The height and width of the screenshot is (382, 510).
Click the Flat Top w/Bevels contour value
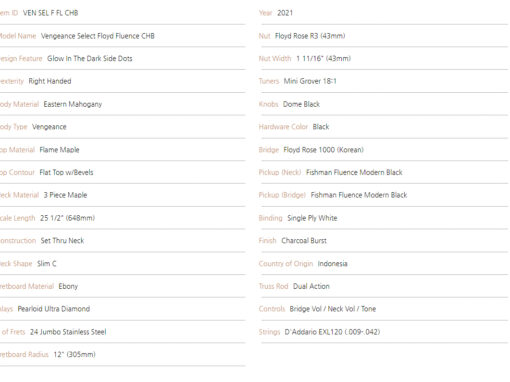[x=66, y=172]
